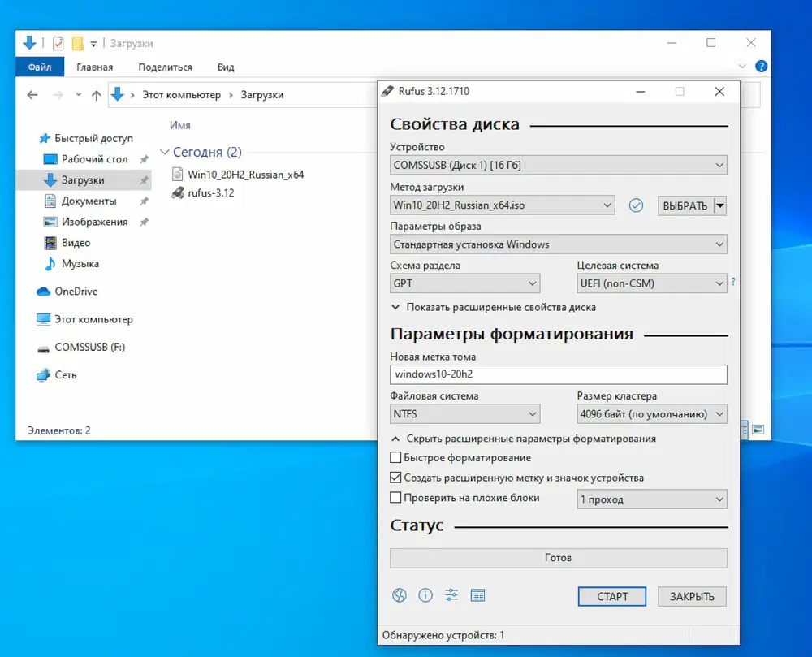The width and height of the screenshot is (812, 657).
Task: Open Параметры образа dropdown
Action: [x=559, y=244]
